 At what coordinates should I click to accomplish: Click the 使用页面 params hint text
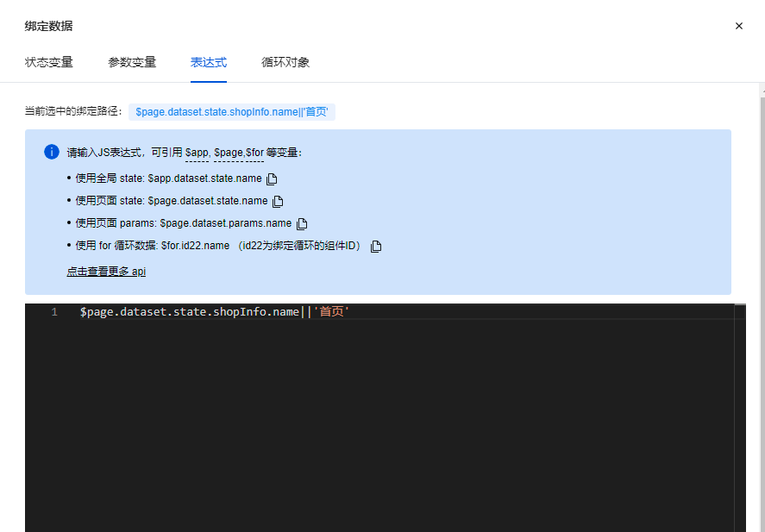click(x=183, y=223)
